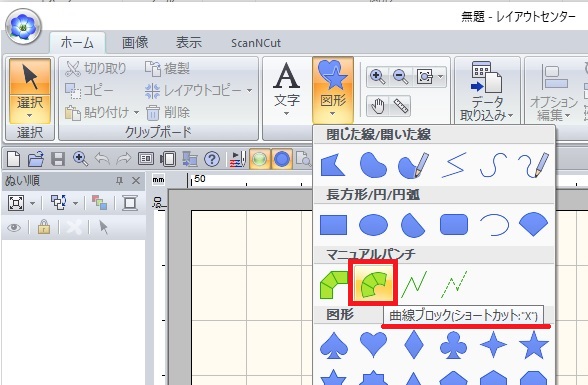The height and width of the screenshot is (385, 588).
Task: Toggle the padlock lock icon
Action: [x=44, y=227]
